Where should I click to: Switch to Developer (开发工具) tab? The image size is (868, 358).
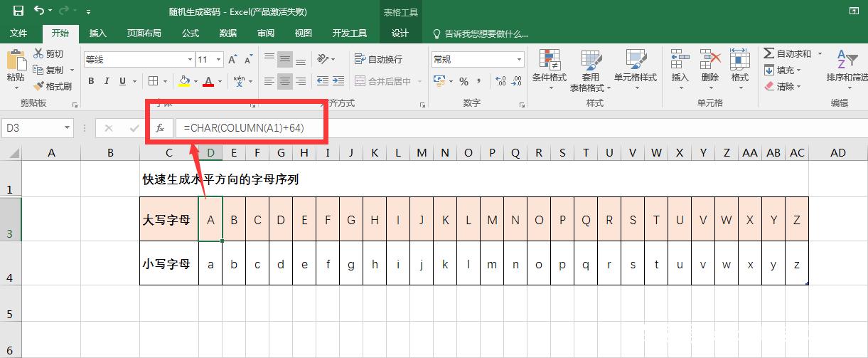click(350, 33)
